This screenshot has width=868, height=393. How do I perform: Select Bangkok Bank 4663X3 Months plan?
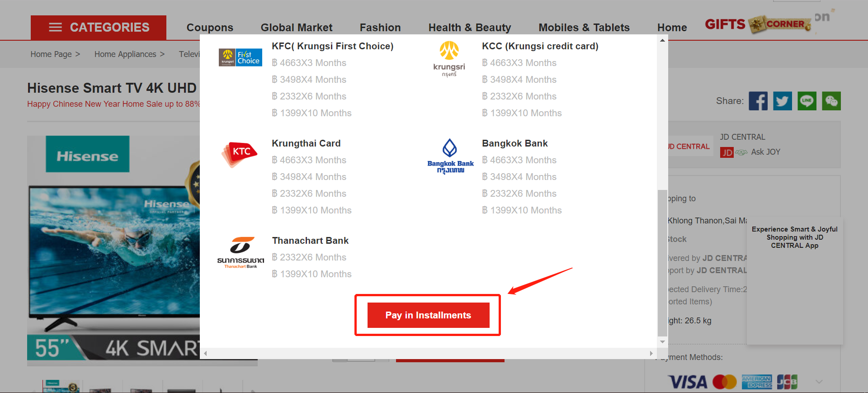point(519,160)
